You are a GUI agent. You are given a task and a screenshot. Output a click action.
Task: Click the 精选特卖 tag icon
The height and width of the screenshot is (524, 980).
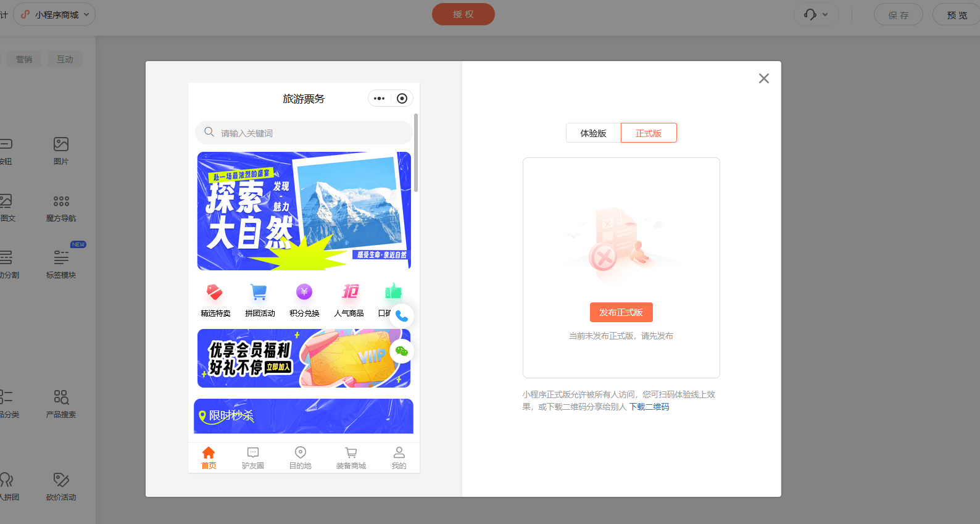coord(215,292)
